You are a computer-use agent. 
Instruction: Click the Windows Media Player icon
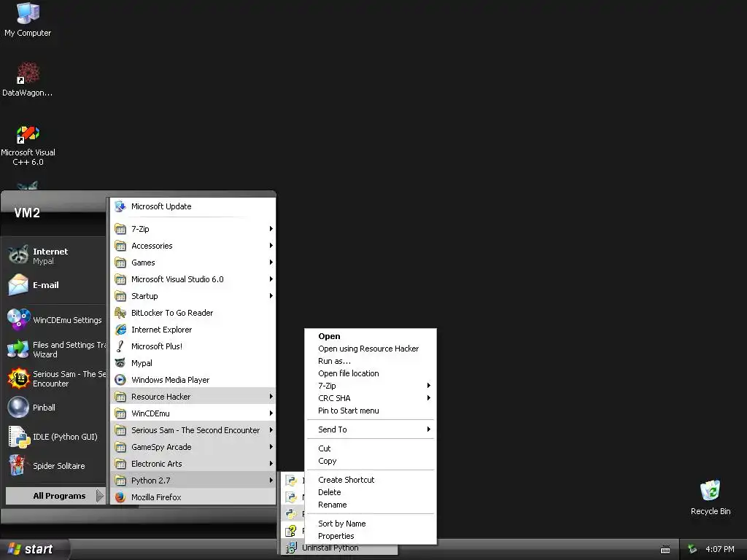(x=120, y=379)
